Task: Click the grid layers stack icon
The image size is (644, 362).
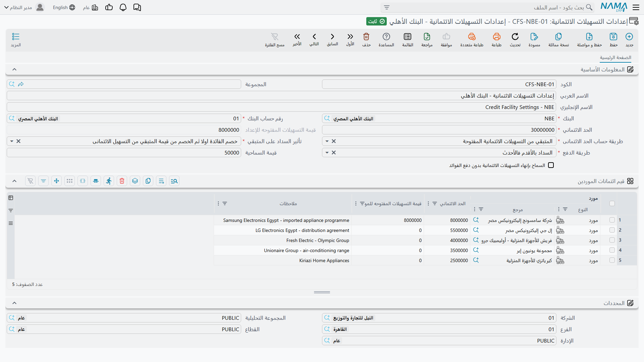Action: point(135,181)
